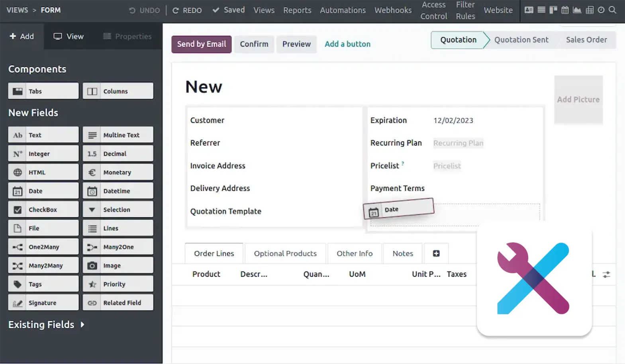Click the Expiration date value 12/02/2023

(x=453, y=121)
